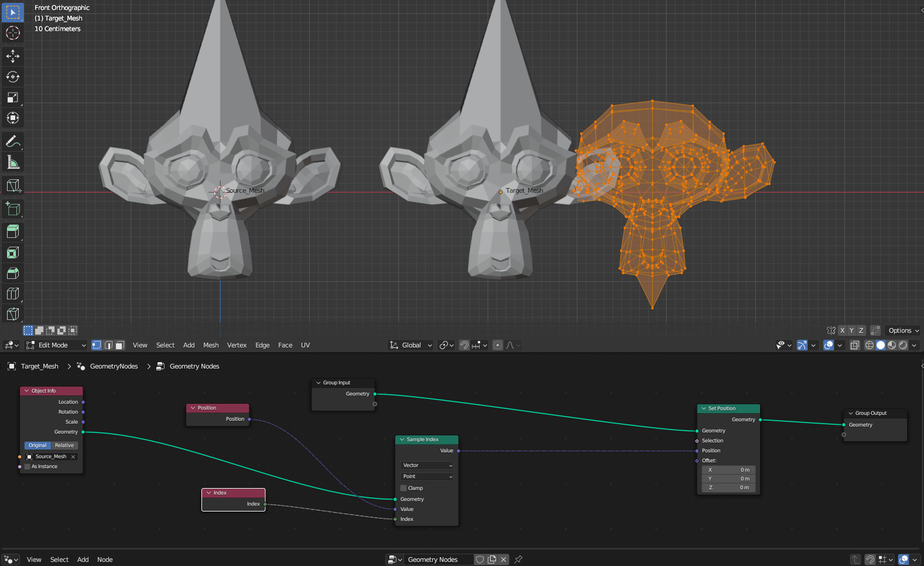924x566 pixels.
Task: Set selection mode to Extend
Action: click(x=39, y=330)
